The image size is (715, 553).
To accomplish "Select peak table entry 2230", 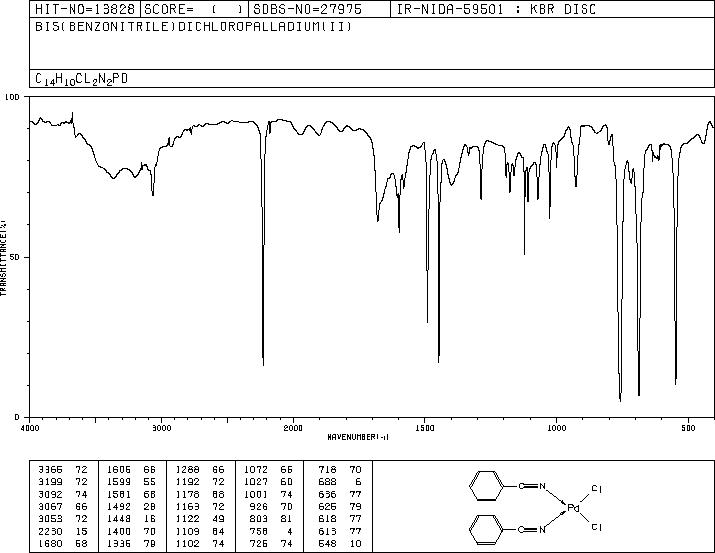I will coord(62,531).
